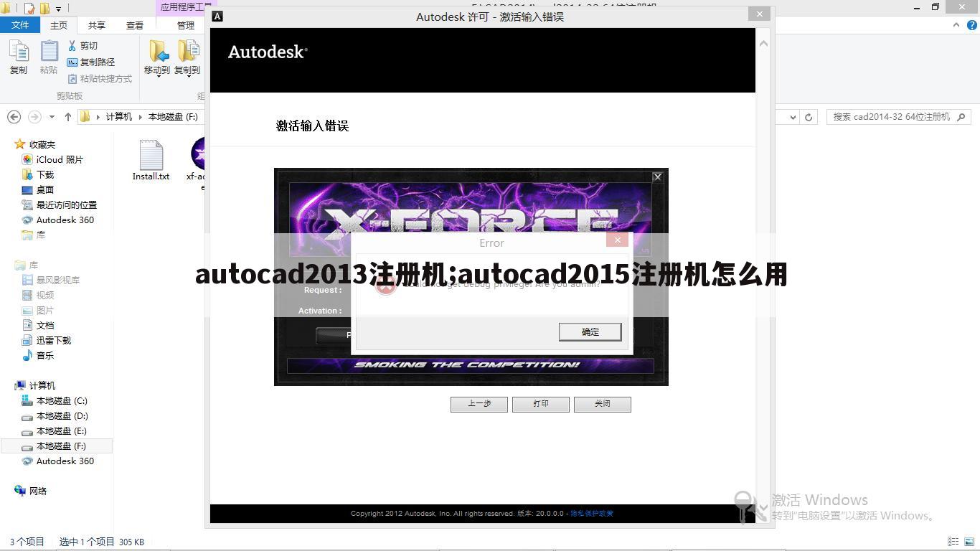
Task: Click the 粘贴快捷方式 ribbon item
Action: click(100, 79)
